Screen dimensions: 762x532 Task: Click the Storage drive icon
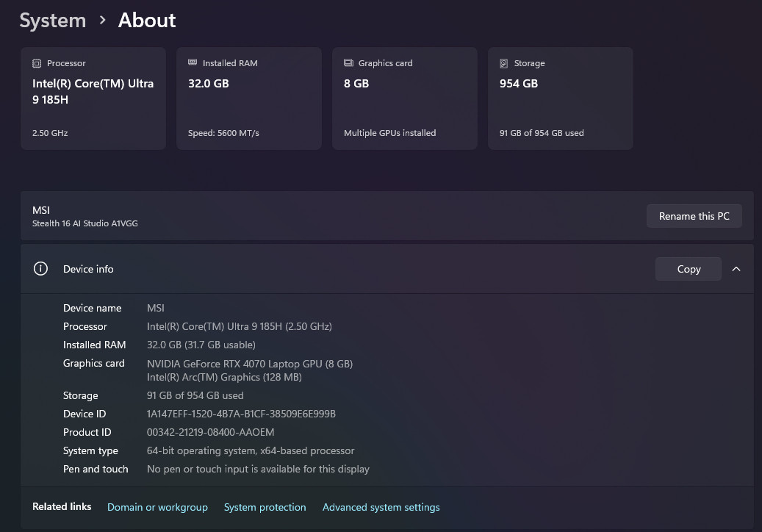pos(504,63)
